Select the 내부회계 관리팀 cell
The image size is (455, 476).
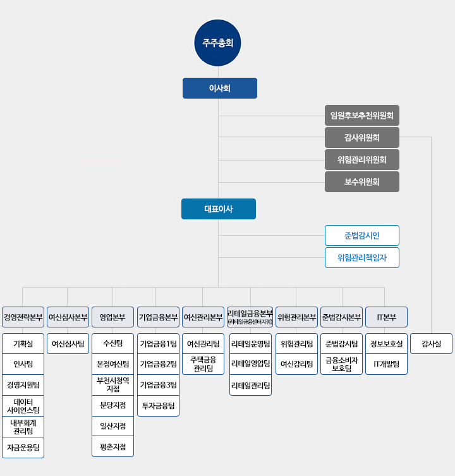coord(23,427)
